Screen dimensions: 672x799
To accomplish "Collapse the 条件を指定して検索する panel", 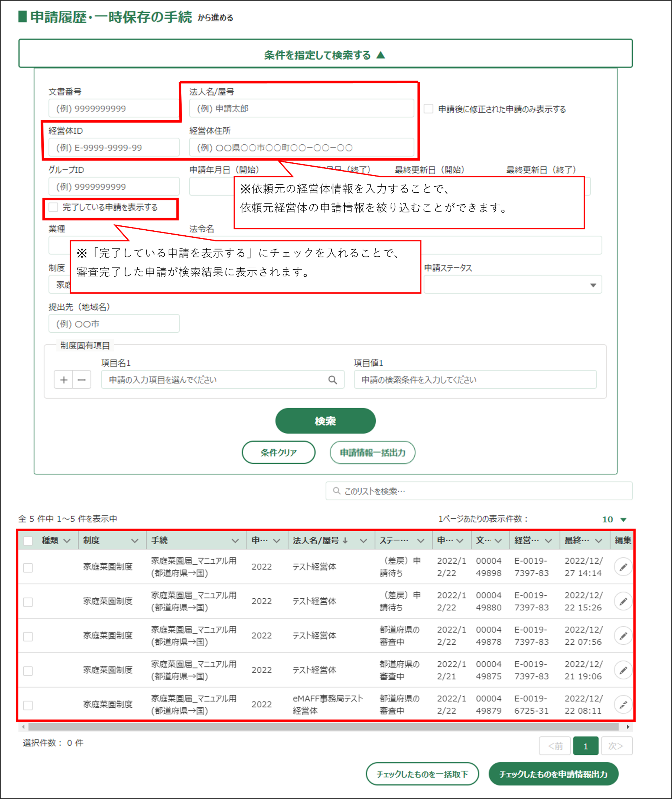I will (325, 55).
